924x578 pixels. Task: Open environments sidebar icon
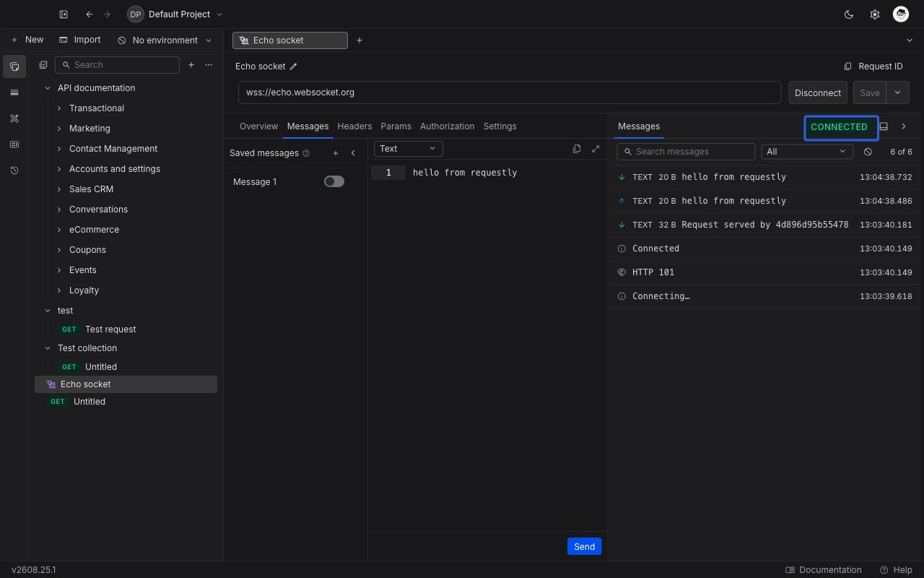[14, 92]
